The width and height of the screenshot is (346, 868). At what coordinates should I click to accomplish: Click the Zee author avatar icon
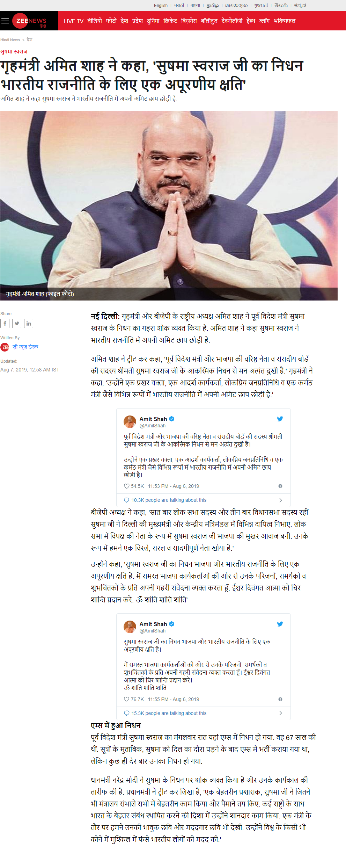tap(5, 347)
